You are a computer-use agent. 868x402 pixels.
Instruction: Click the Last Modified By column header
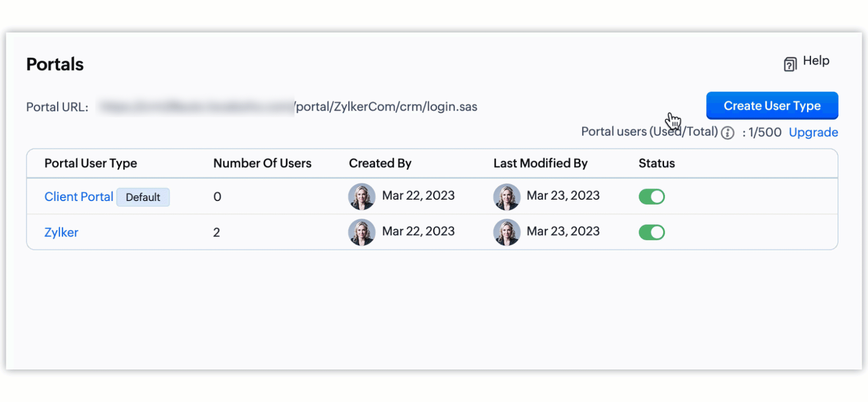[540, 164]
